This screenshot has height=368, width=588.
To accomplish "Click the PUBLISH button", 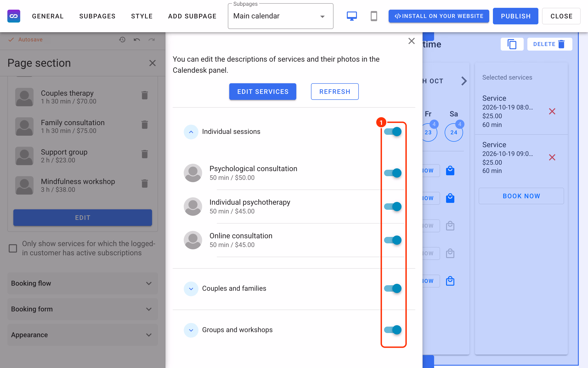I will (x=515, y=16).
